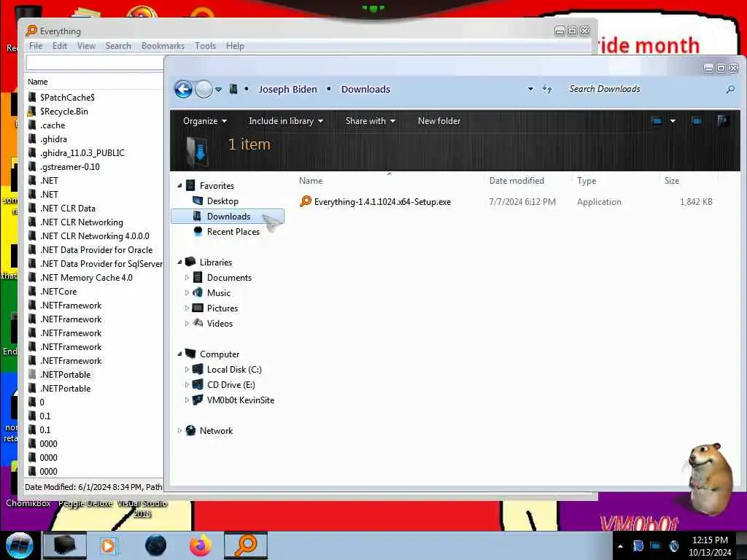Select Desktop under Favorites
The width and height of the screenshot is (747, 560).
point(222,201)
